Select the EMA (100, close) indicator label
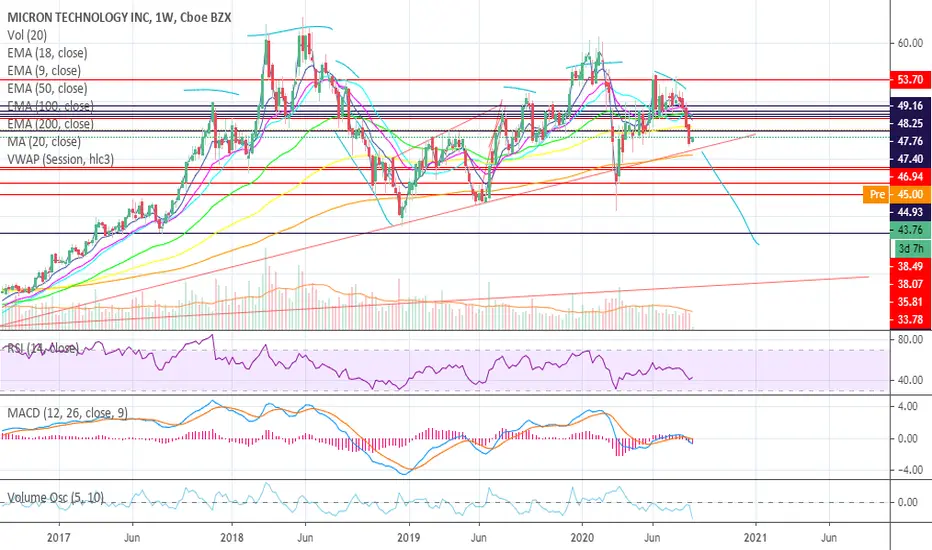Viewport: 932px width, 550px height. (x=50, y=106)
